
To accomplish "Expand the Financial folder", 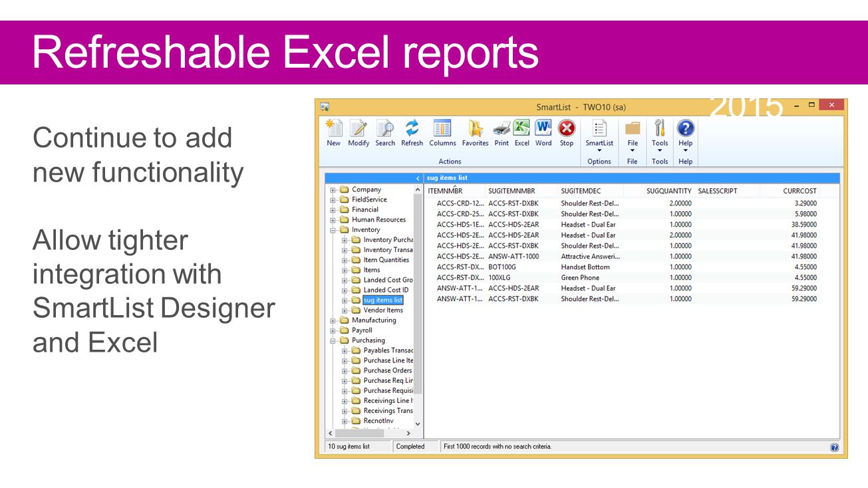I will click(x=333, y=210).
